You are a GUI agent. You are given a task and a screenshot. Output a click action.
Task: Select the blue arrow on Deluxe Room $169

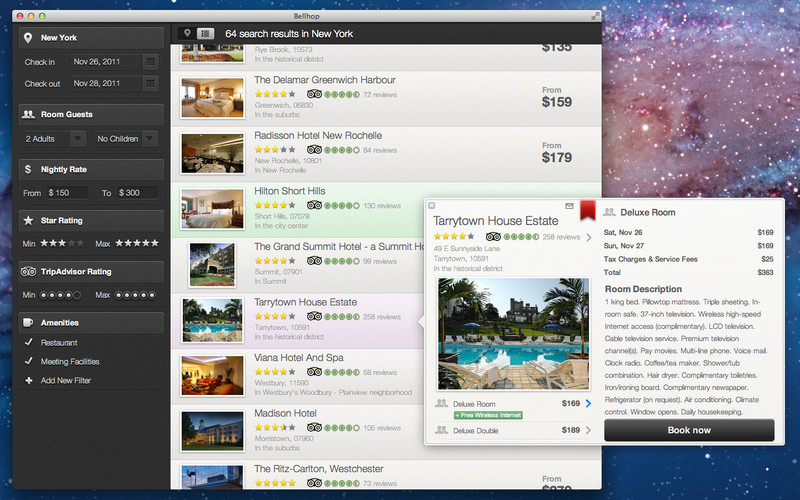588,404
